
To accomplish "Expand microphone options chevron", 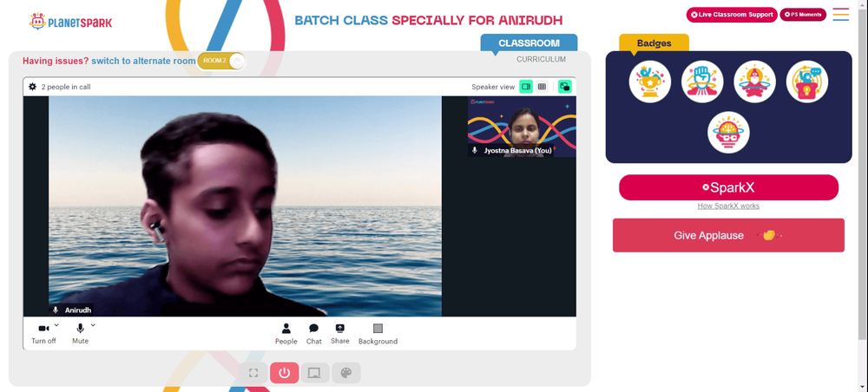I will tap(93, 325).
